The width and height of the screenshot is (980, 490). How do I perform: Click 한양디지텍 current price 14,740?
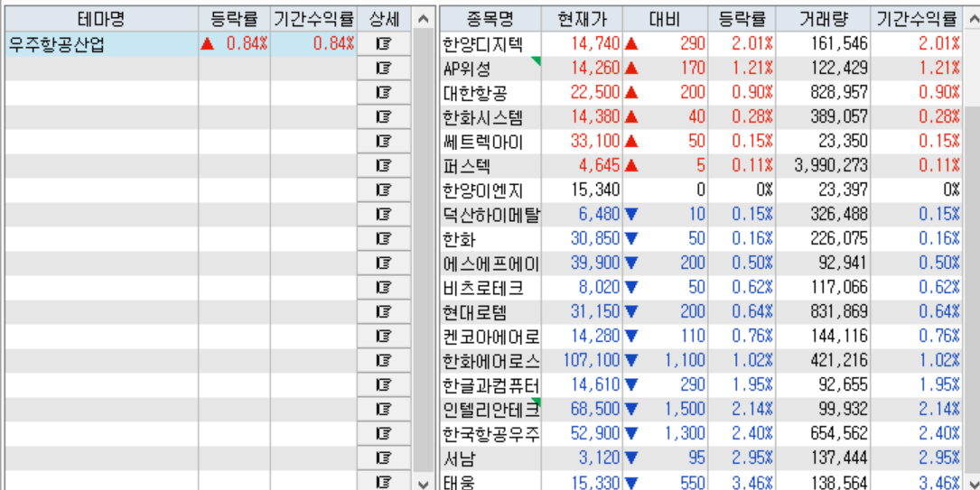tap(595, 43)
